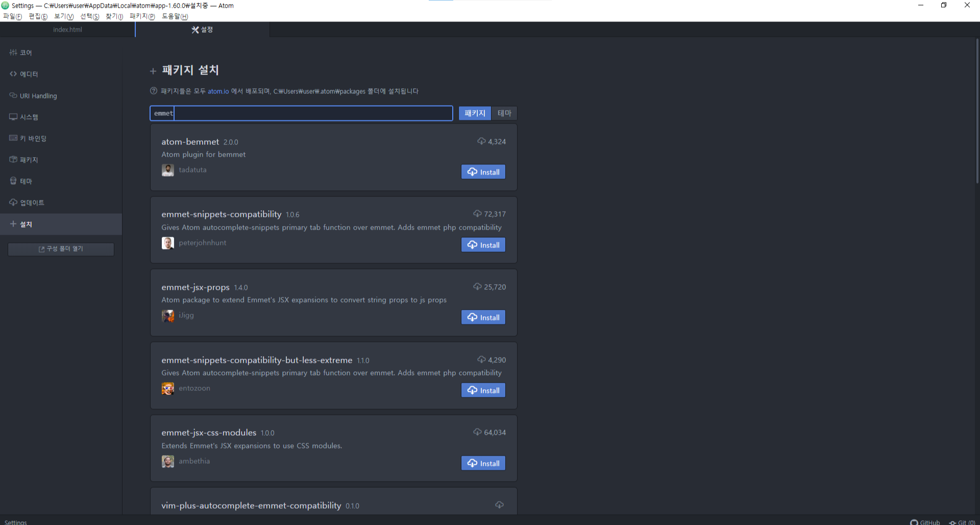Select 패키지 search filter toggle
This screenshot has width=980, height=525.
click(475, 113)
